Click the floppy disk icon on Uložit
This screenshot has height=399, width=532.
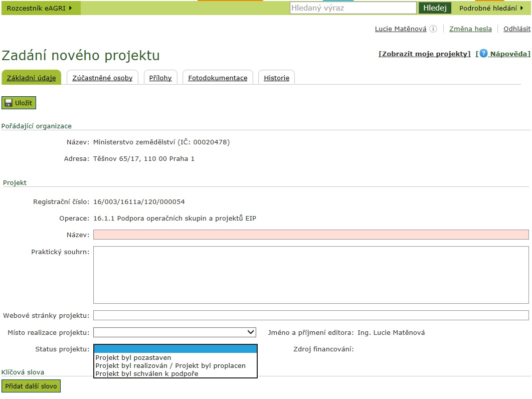9,103
